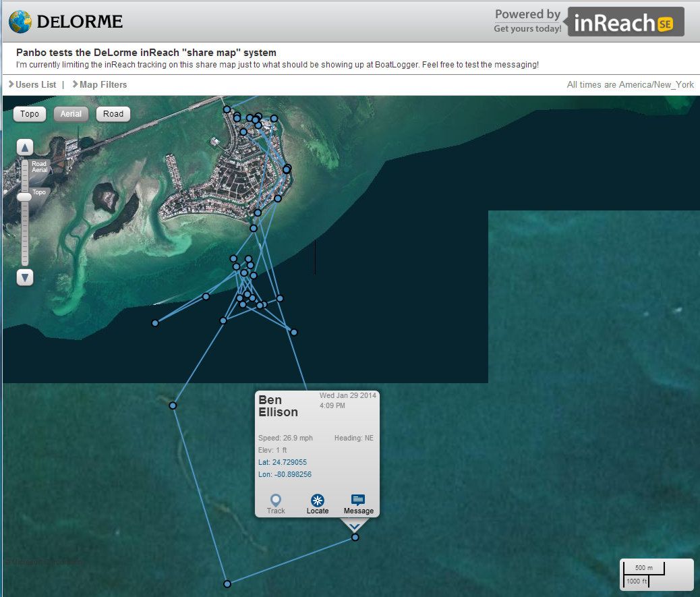Expand the Users List panel

point(32,84)
